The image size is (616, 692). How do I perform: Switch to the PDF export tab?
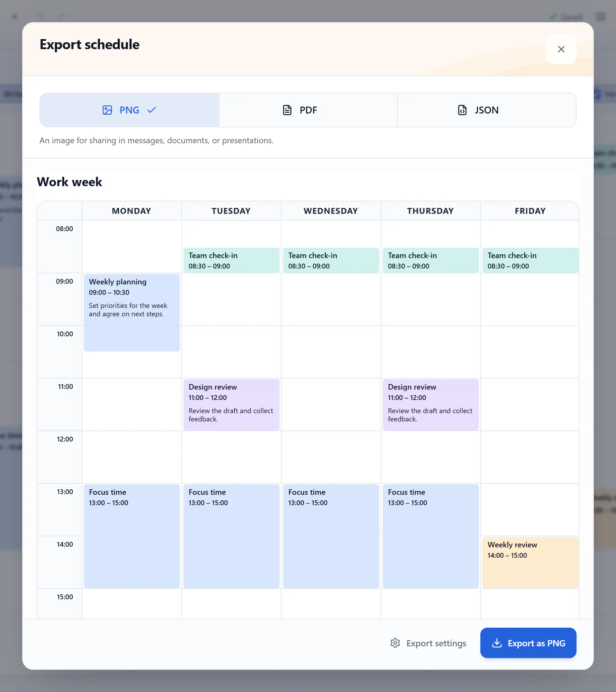[x=308, y=110]
